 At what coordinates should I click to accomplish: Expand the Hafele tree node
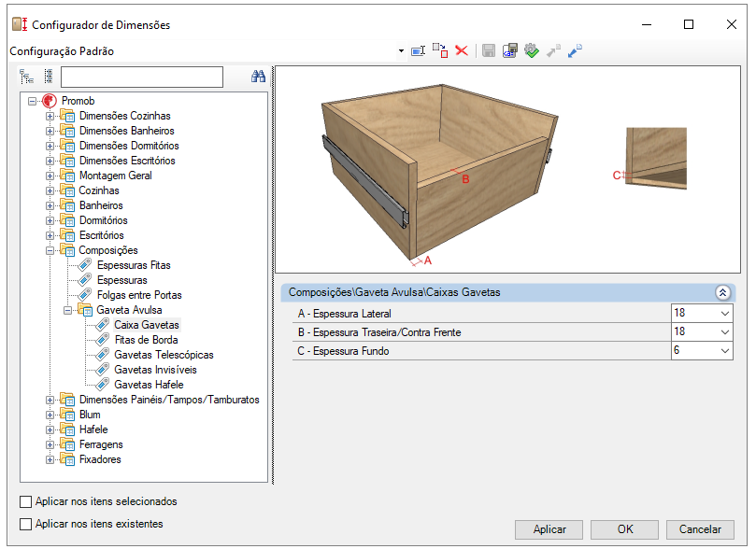50,429
